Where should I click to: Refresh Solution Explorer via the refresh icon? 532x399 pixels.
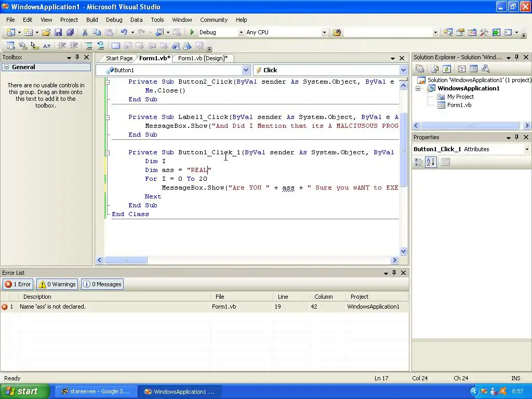click(446, 69)
